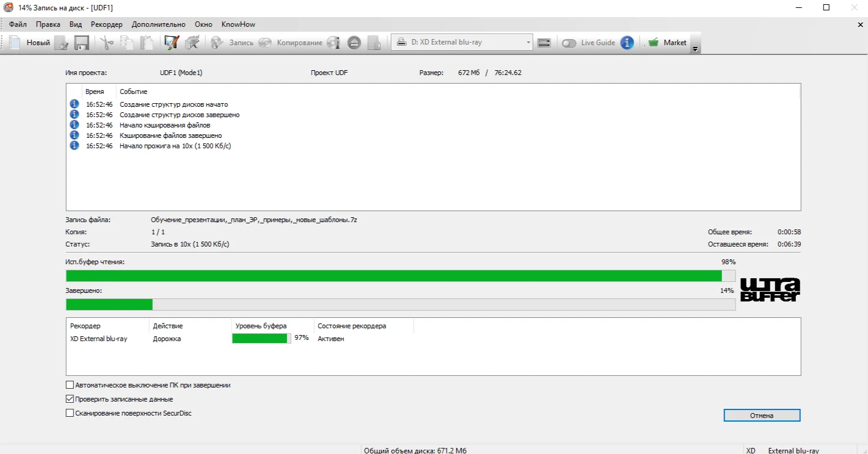Click the Копирование toolbar label

tap(300, 43)
